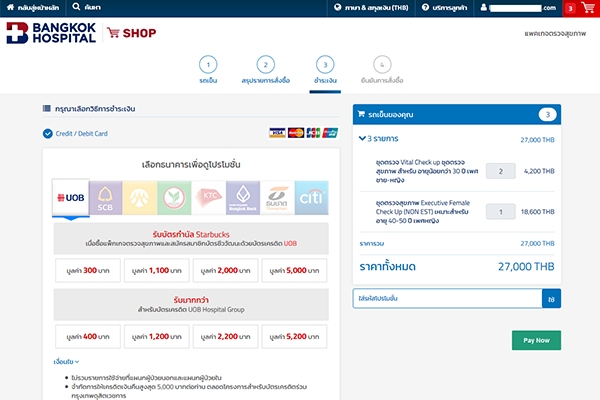The image size is (600, 400).
Task: Click the Pay Now button
Action: click(x=535, y=340)
